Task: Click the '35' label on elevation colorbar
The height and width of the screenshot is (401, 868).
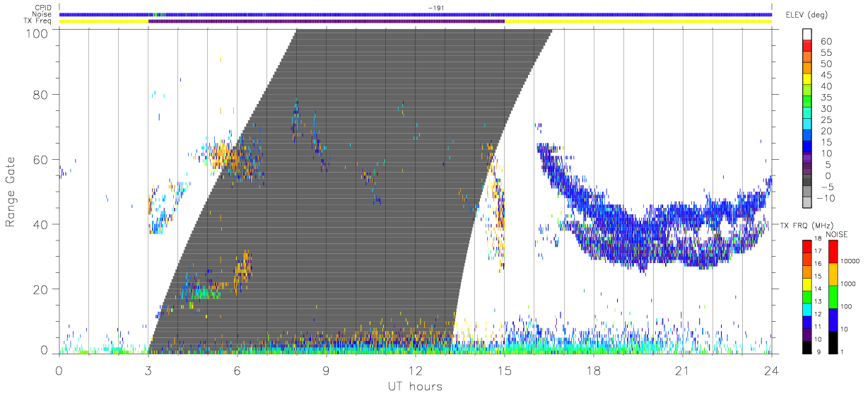Action: (x=826, y=98)
